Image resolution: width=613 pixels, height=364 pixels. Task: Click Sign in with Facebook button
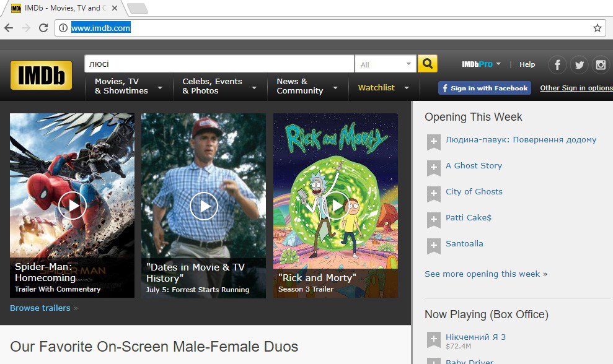[x=484, y=89]
